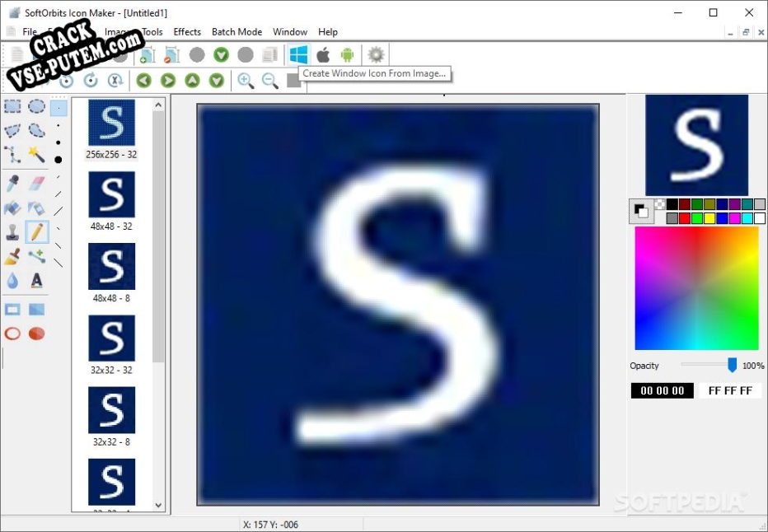Pick the largest round brush size
768x532 pixels.
(x=59, y=160)
